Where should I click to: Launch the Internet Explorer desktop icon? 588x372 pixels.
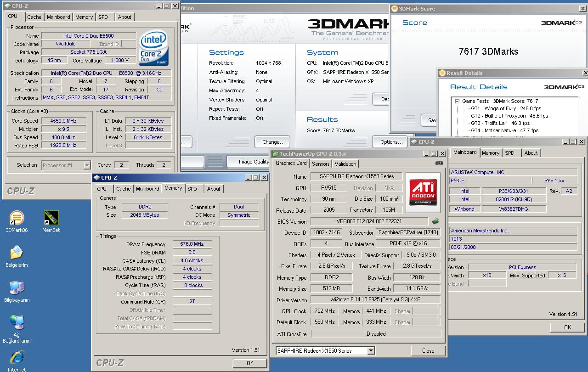click(17, 361)
